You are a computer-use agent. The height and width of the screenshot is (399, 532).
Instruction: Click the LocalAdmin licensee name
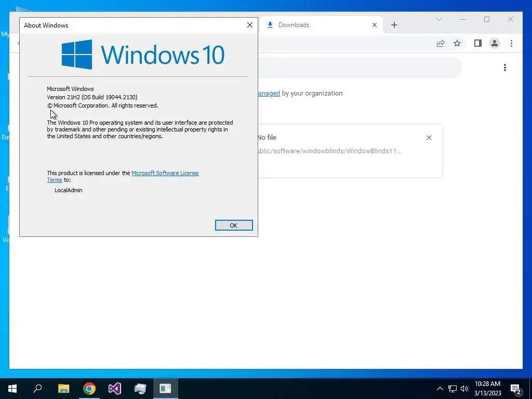click(x=68, y=190)
